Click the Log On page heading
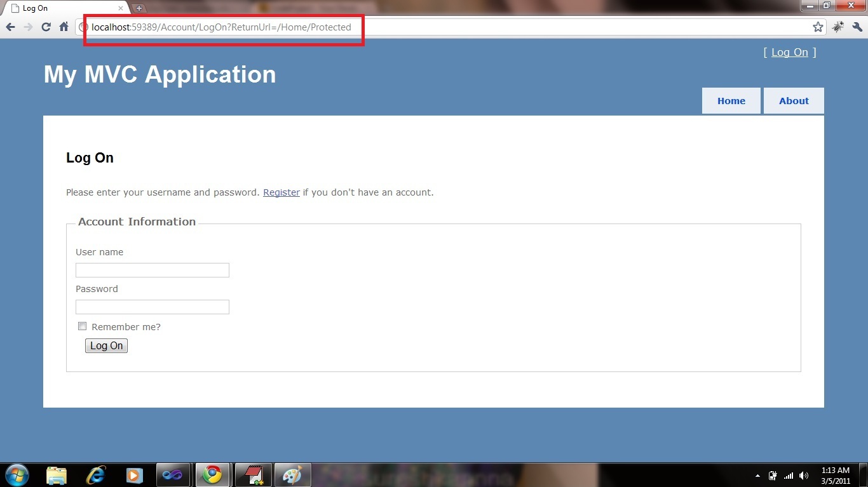This screenshot has height=487, width=868. (x=90, y=158)
